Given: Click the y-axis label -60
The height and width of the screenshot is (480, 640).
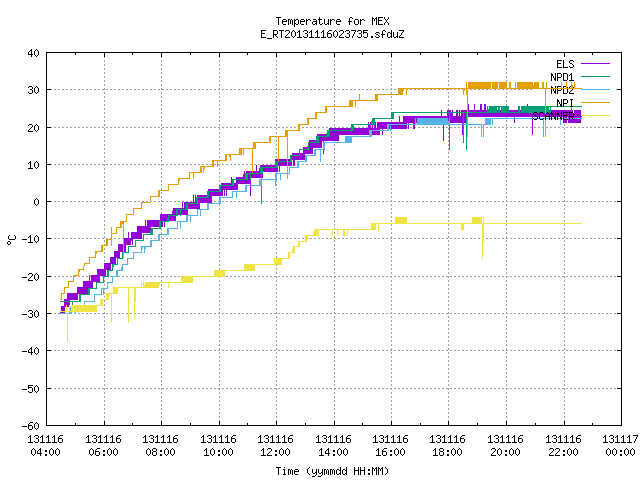Looking at the screenshot, I should 31,426.
